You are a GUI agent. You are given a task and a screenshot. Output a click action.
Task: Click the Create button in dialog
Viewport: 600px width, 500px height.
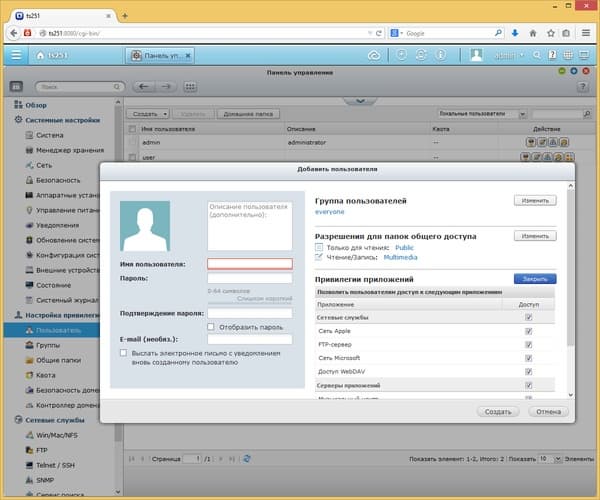(x=498, y=412)
